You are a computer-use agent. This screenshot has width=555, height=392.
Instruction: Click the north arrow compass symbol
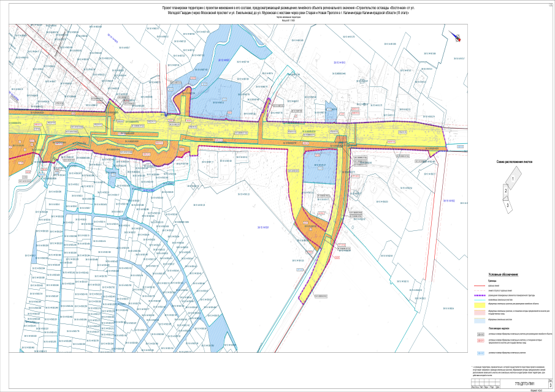pyautogui.click(x=457, y=39)
